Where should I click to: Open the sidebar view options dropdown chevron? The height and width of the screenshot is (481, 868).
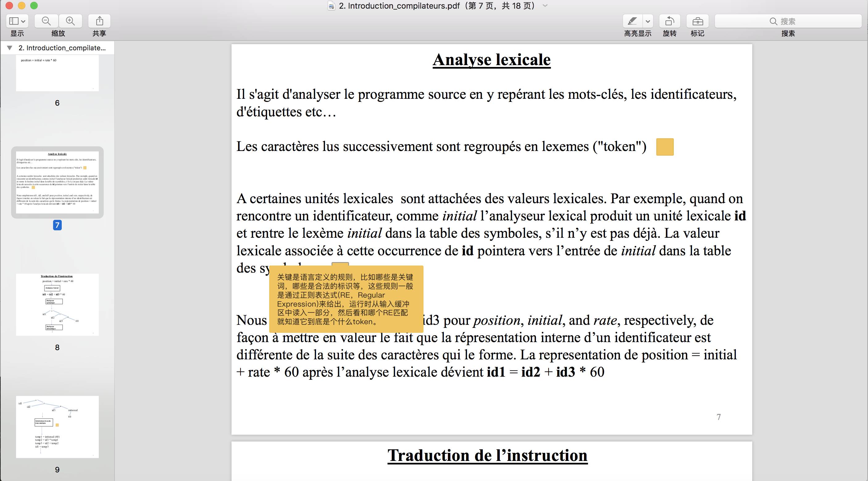(x=23, y=21)
